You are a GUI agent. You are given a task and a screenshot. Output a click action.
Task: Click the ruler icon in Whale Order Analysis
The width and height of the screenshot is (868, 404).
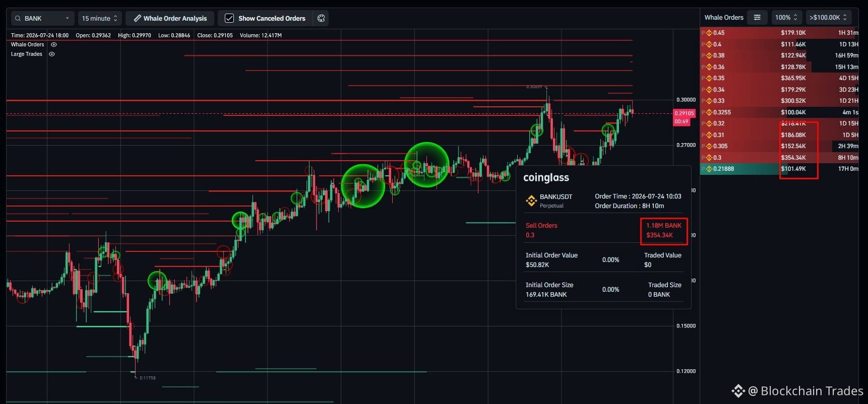pos(137,19)
